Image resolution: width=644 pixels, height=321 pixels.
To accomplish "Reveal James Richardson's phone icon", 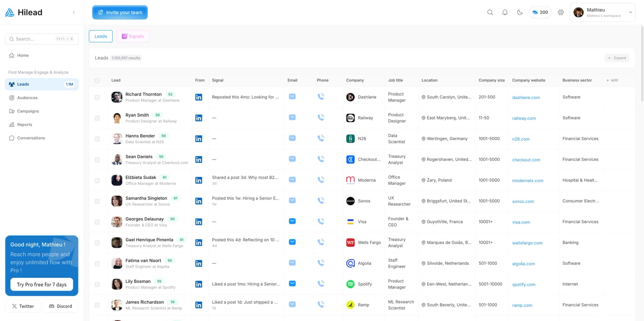I will (321, 304).
